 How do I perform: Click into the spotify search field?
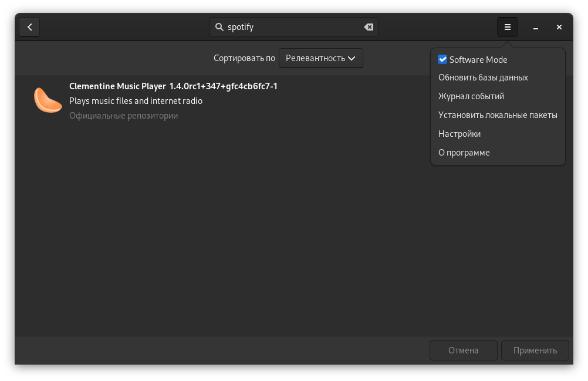click(293, 27)
